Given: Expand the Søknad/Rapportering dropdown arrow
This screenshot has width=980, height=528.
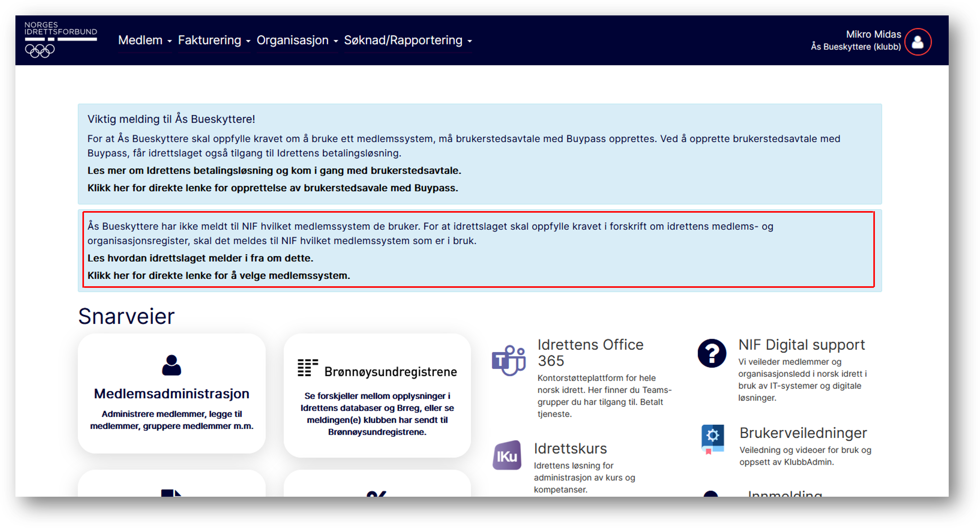Looking at the screenshot, I should click(x=469, y=41).
